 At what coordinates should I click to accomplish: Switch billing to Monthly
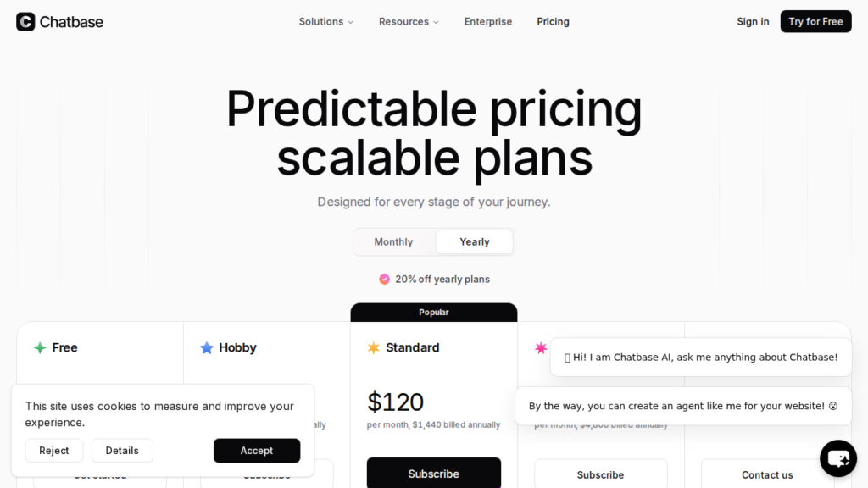click(x=393, y=242)
